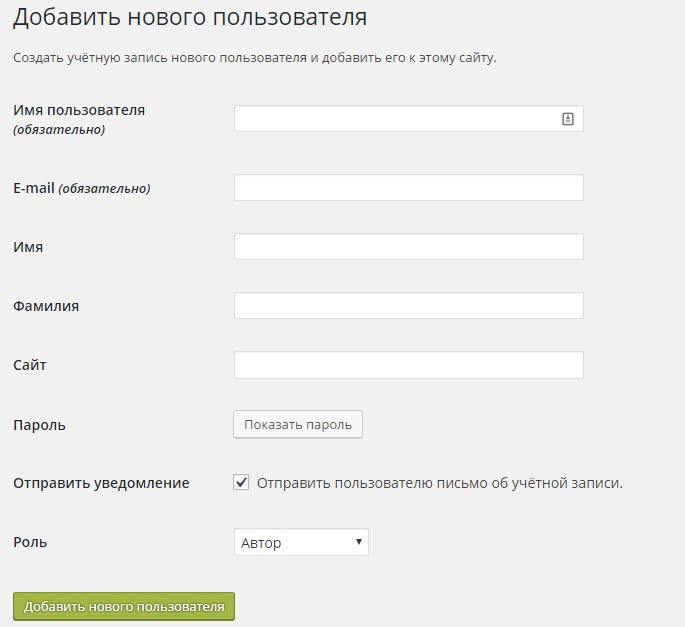Click the Фамилия input field
Screen dimensions: 685x627
click(408, 306)
